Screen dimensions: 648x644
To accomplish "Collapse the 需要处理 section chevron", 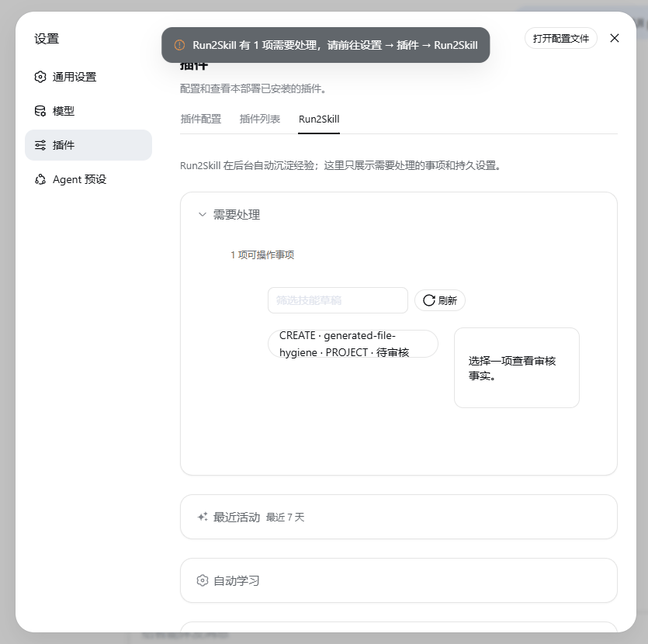I will [x=202, y=214].
